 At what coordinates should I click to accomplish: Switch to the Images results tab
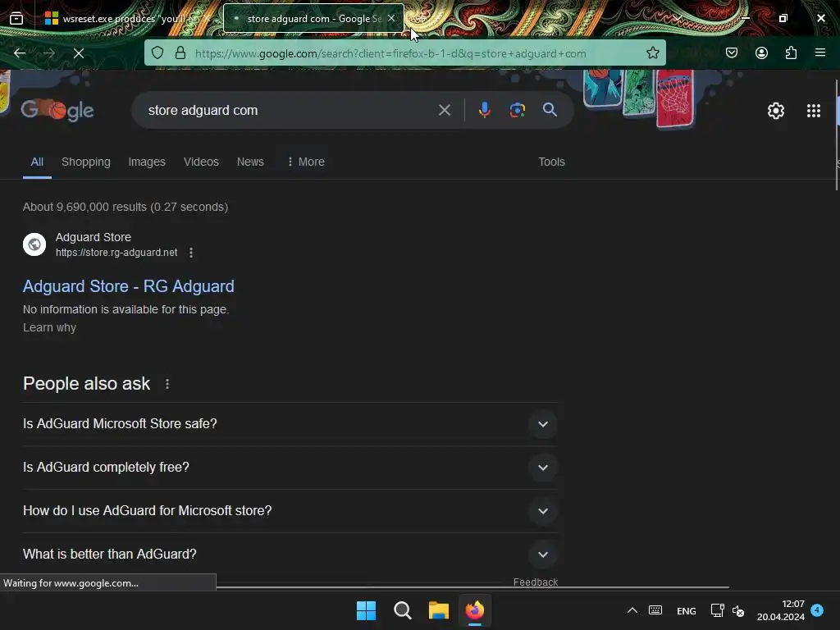147,162
